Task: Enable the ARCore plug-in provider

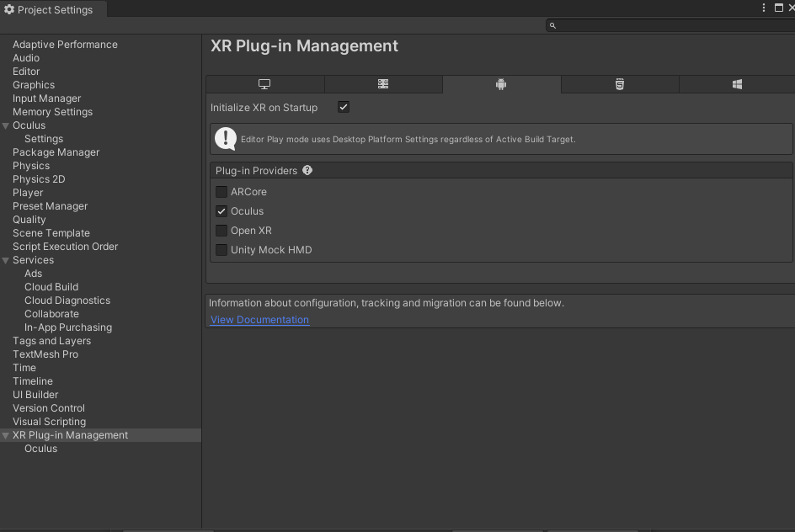Action: 221,192
